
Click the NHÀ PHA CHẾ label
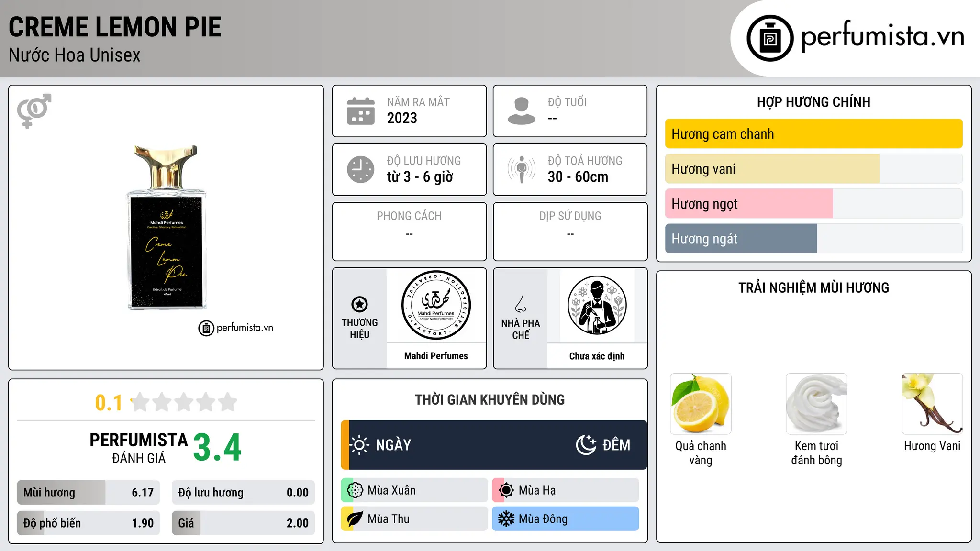[521, 329]
